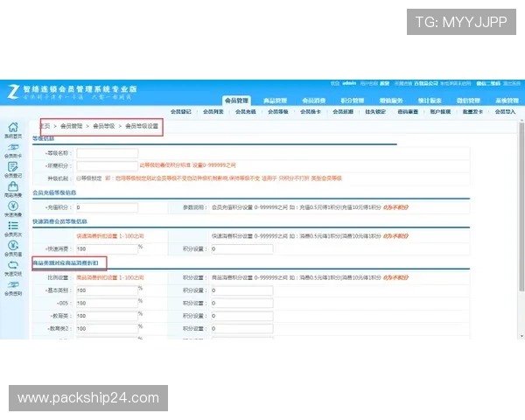
Task: Open 批量发卡 in the submenu bar
Action: 472,111
